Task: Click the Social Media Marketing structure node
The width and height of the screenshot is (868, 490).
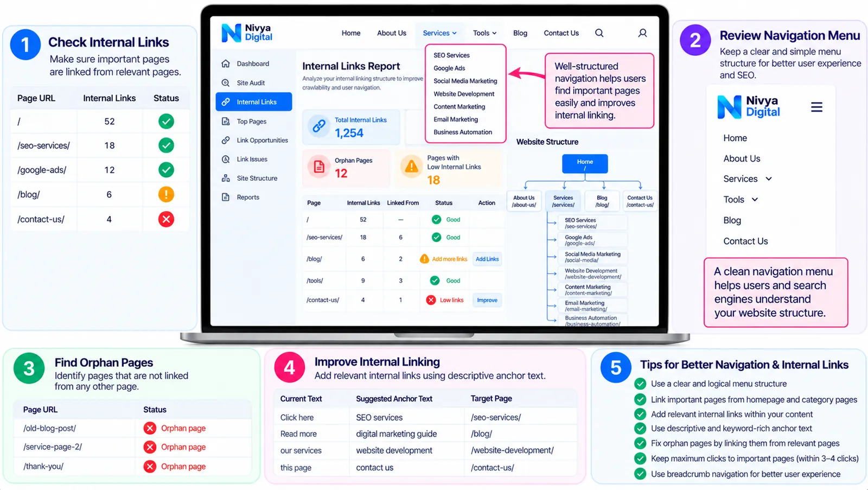Action: pyautogui.click(x=592, y=257)
